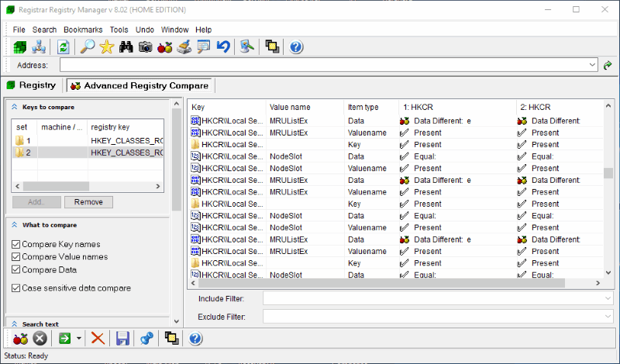Click the registry key column header
The image size is (620, 364).
click(x=126, y=127)
